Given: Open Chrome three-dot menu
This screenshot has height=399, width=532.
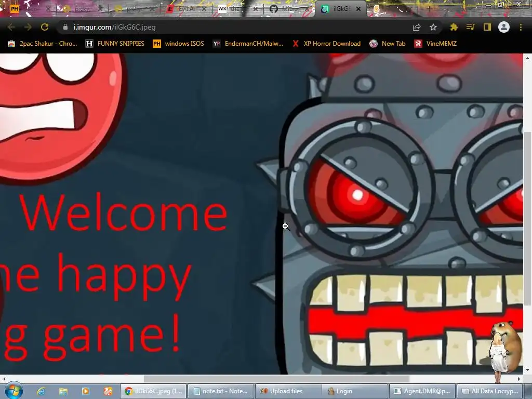Looking at the screenshot, I should coord(521,27).
